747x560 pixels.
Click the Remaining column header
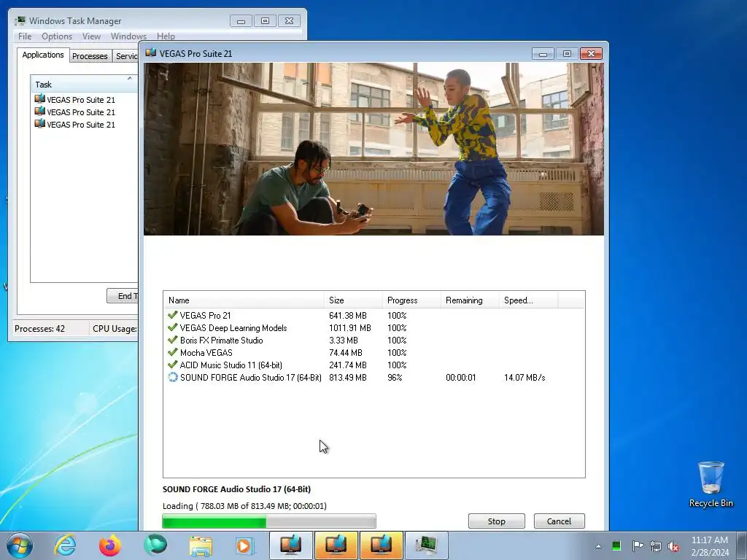coord(469,300)
